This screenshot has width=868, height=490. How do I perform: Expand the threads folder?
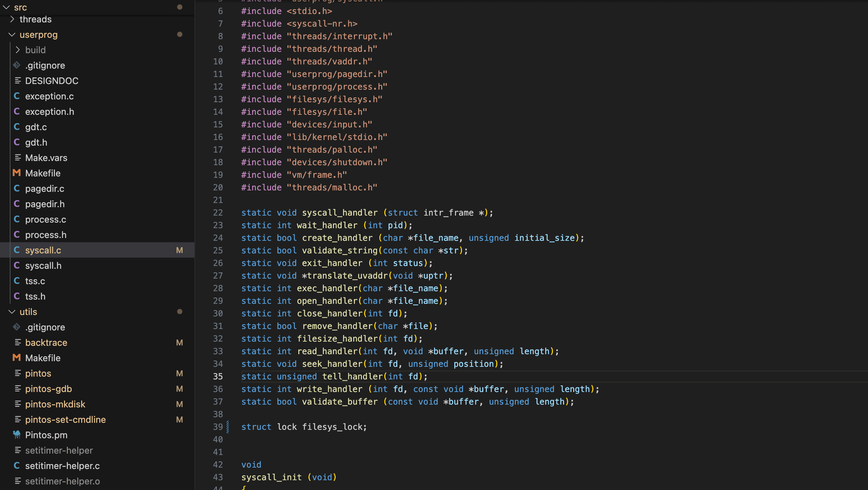click(x=12, y=19)
